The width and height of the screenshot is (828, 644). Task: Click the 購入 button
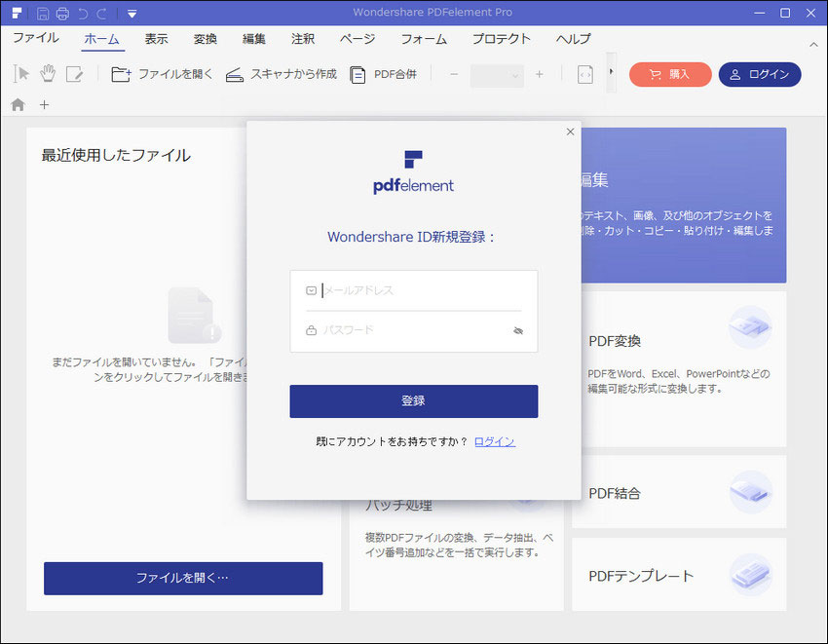670,74
